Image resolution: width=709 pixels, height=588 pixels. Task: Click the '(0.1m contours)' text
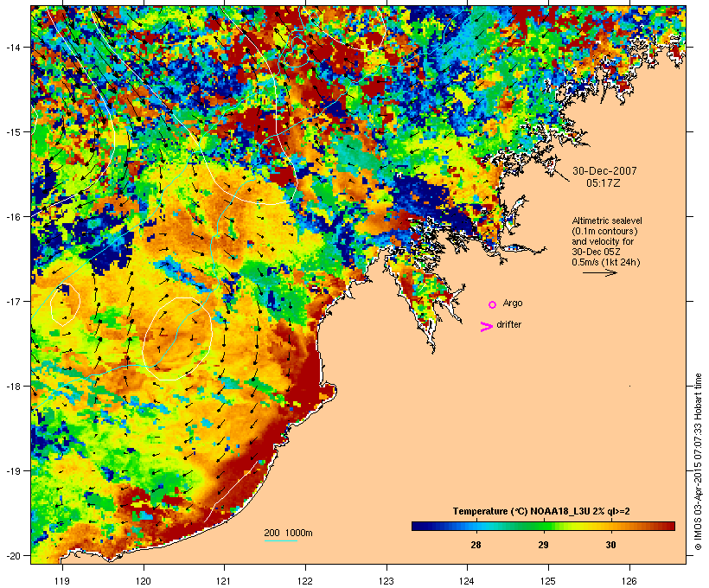[604, 231]
